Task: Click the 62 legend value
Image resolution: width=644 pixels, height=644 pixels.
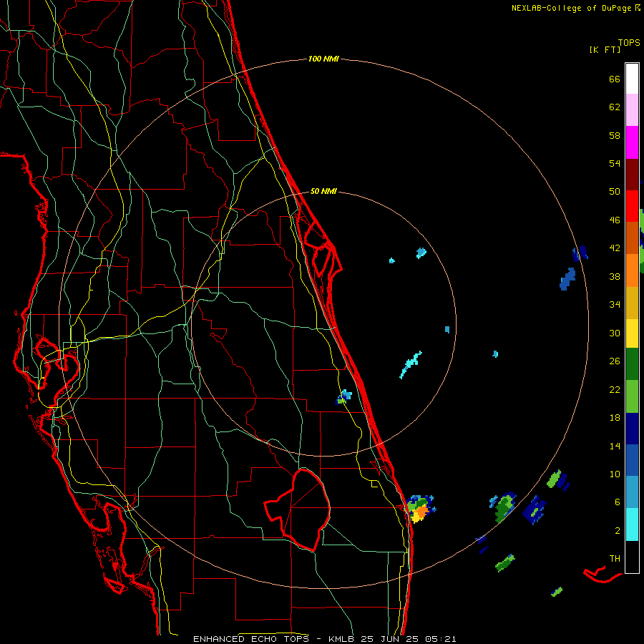Action: click(615, 107)
